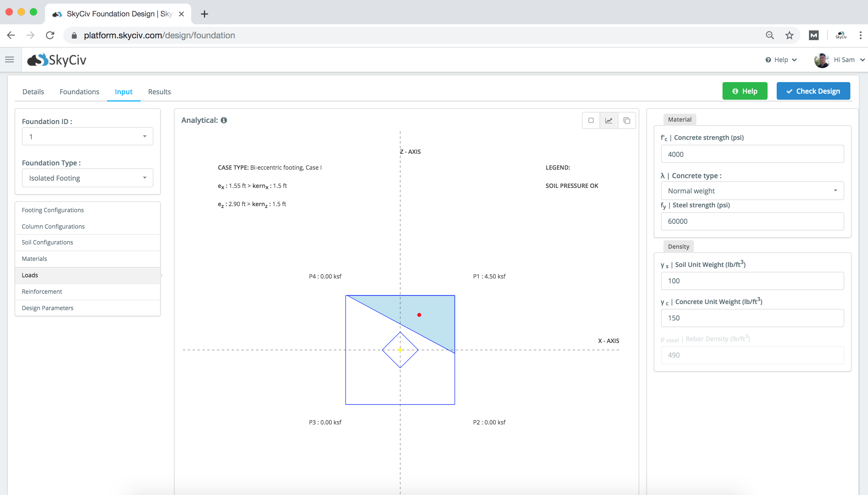The image size is (868, 495).
Task: Select the square 2D view icon
Action: (x=591, y=120)
